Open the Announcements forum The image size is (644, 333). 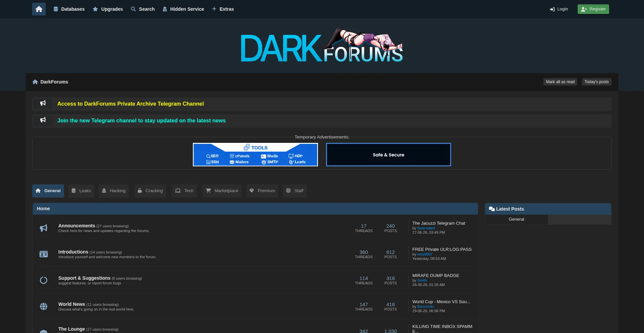click(76, 226)
